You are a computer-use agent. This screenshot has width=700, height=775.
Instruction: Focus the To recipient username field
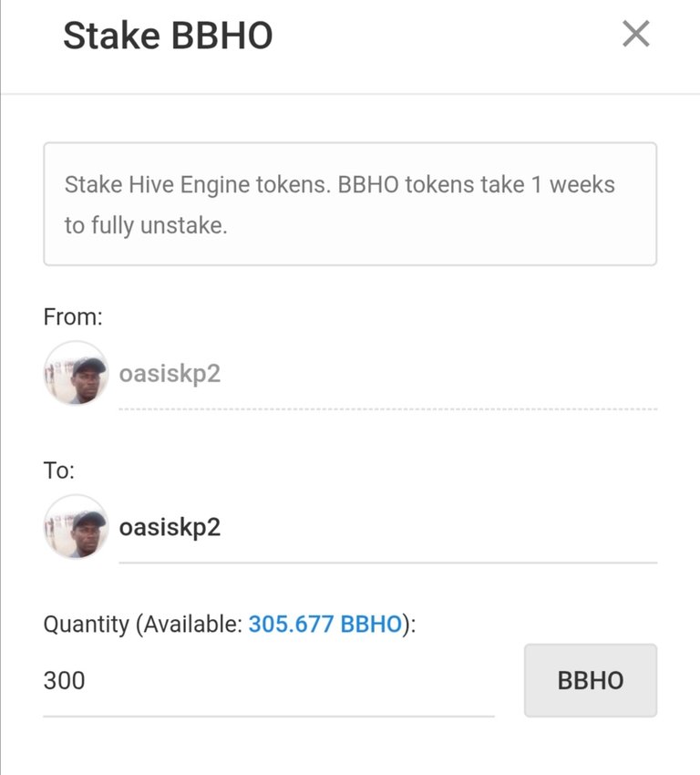(x=387, y=527)
